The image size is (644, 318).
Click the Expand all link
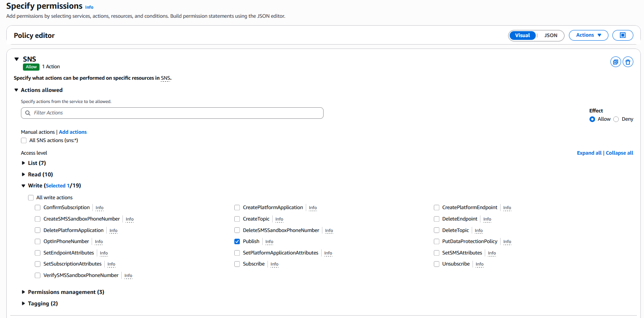tap(589, 153)
